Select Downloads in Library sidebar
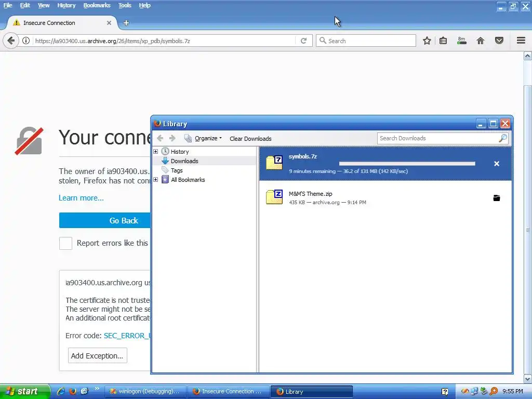The width and height of the screenshot is (532, 399). (x=184, y=161)
